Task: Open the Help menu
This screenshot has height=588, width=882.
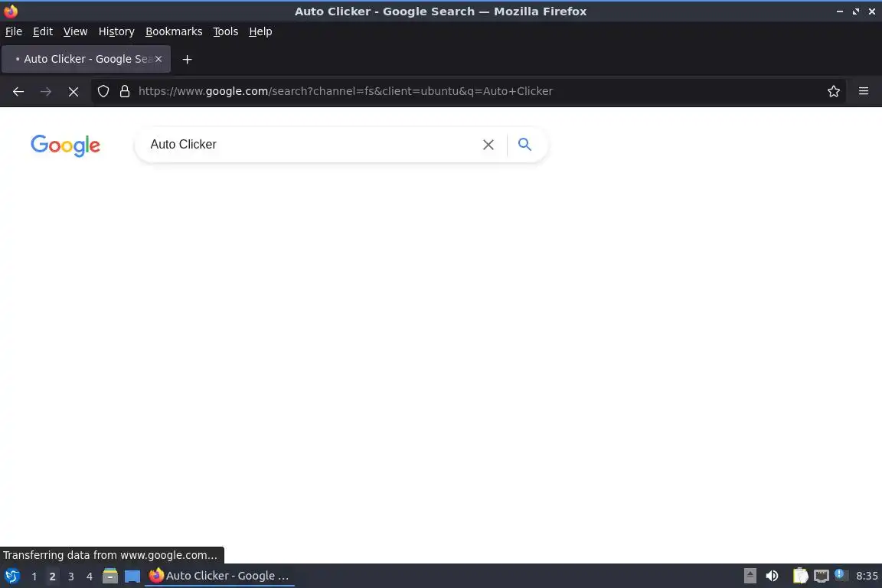Action: click(x=260, y=31)
